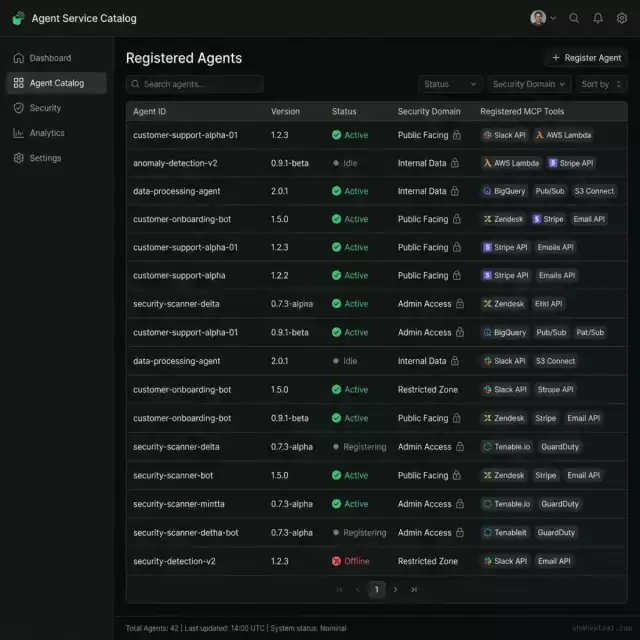Select page 1 in pagination
The image size is (640, 640).
[x=376, y=589]
